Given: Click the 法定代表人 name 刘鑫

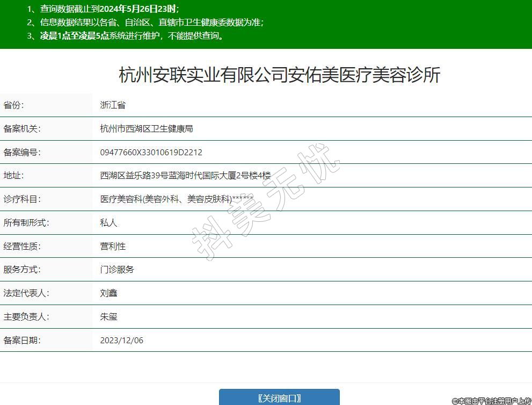Looking at the screenshot, I should pos(108,293).
